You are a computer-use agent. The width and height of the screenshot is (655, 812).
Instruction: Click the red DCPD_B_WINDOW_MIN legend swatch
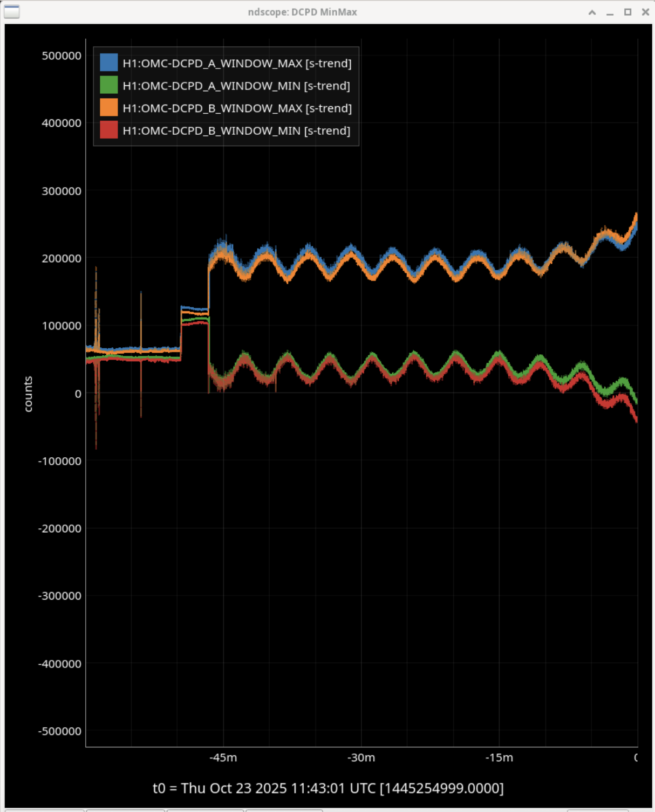pyautogui.click(x=108, y=130)
